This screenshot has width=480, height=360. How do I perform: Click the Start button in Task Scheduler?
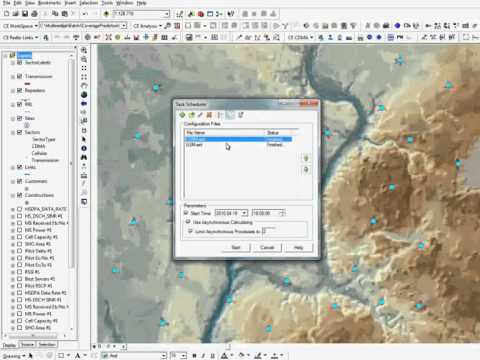pos(236,247)
